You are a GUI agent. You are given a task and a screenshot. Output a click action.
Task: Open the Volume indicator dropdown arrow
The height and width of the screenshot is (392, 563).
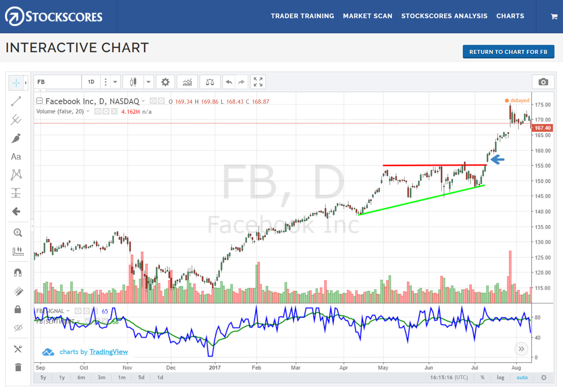click(88, 111)
